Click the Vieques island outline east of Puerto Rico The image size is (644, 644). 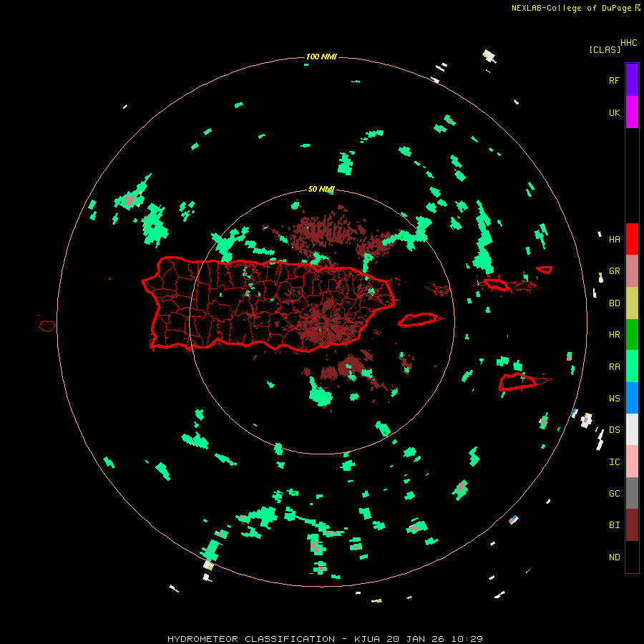[418, 320]
